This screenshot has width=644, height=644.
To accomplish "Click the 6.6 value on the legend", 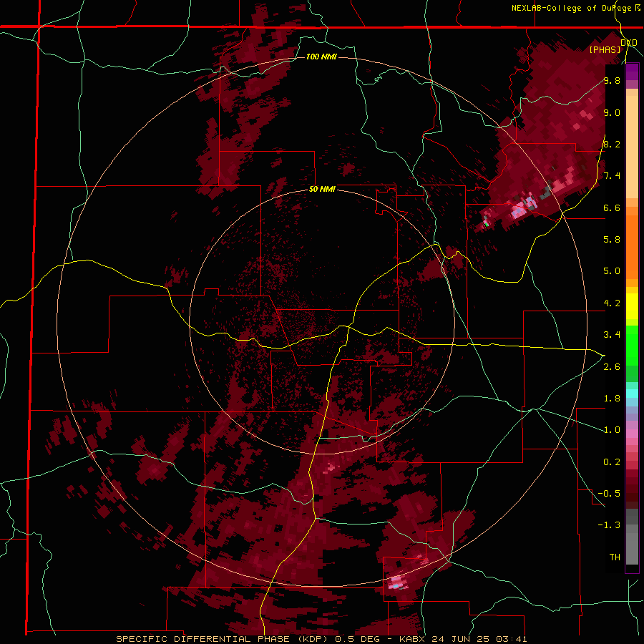I will [612, 208].
